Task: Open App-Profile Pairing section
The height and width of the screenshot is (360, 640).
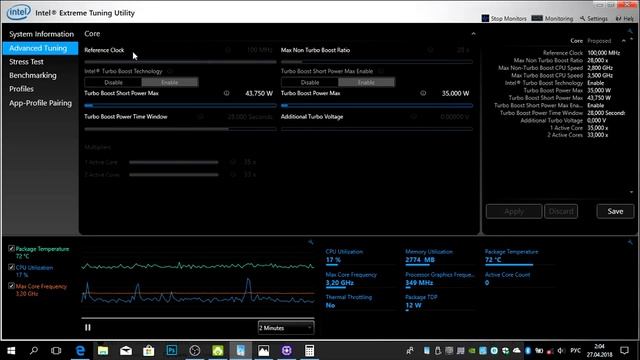Action: (40, 103)
